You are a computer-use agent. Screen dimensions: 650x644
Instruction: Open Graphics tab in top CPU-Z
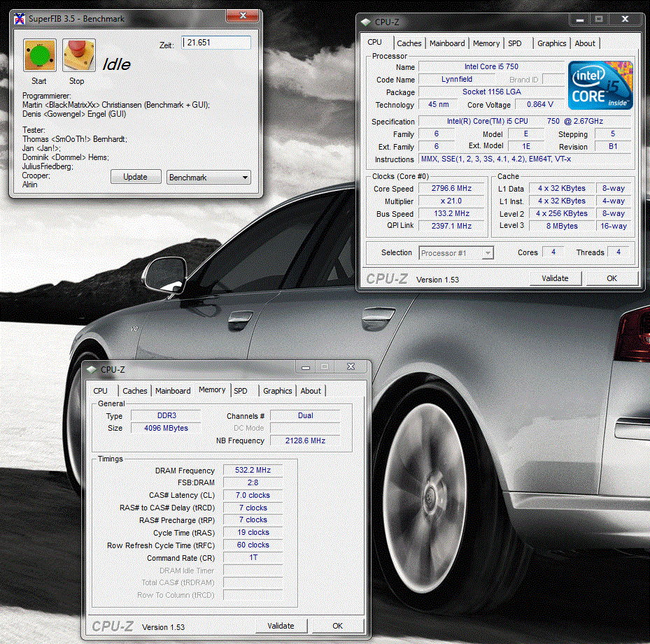coord(552,43)
